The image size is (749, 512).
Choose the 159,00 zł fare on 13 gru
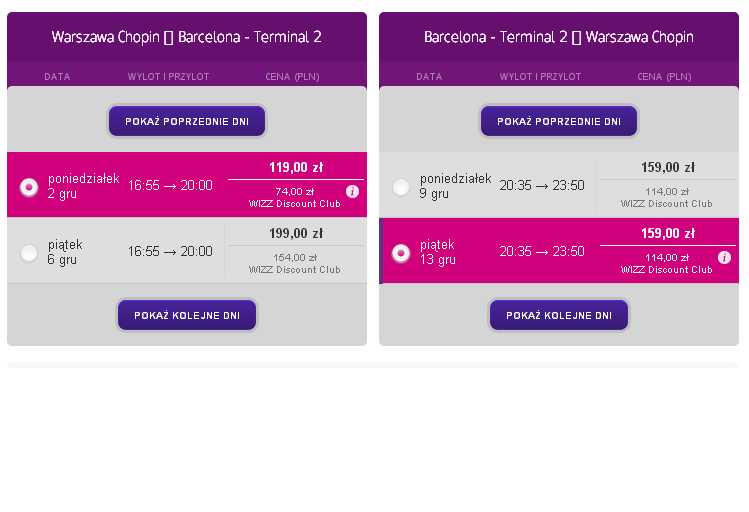[668, 234]
